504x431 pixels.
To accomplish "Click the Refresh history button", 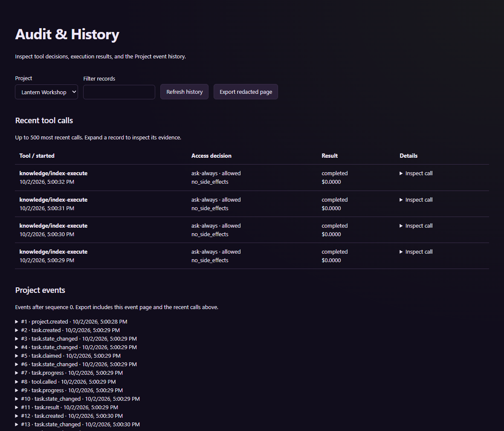I will tap(185, 92).
